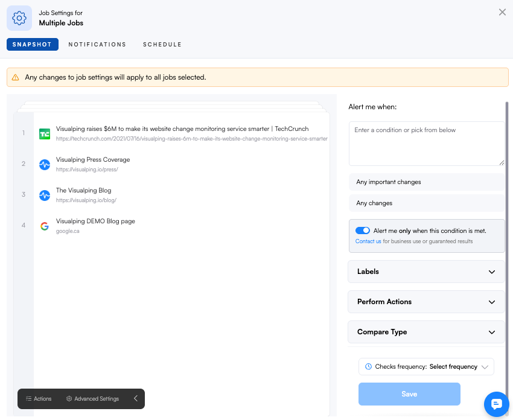Screen dimensions: 513x420
Task: Open the chat support bubble icon
Action: [x=497, y=404]
